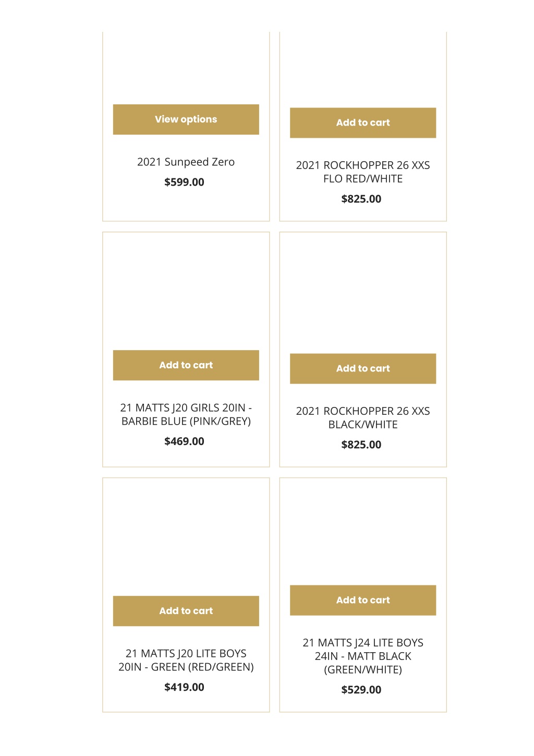Screen dimensions: 534x756
Task: Open 2021 ROCKHOPPER 26 XXS FLO RED/WHITE title
Action: [x=363, y=172]
